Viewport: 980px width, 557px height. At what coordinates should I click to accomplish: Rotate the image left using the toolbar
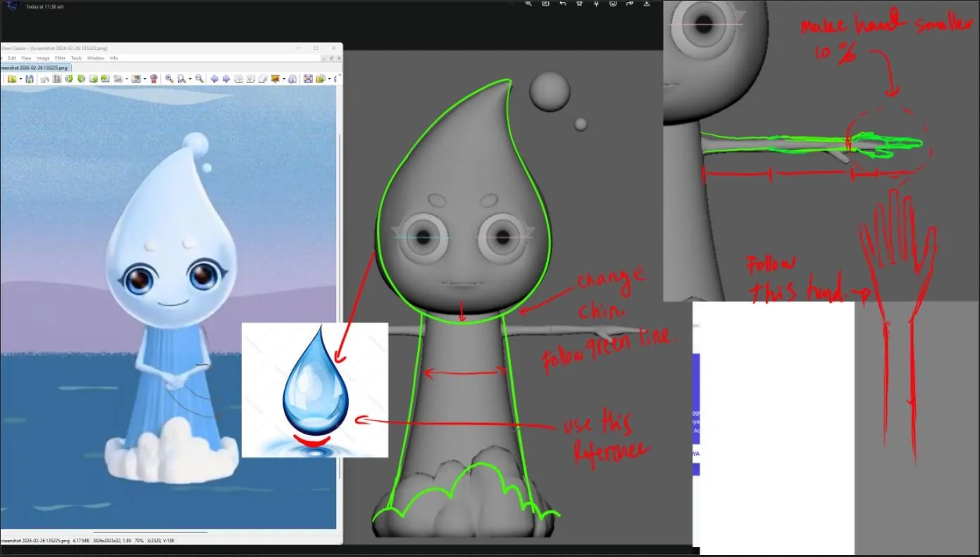pos(69,79)
